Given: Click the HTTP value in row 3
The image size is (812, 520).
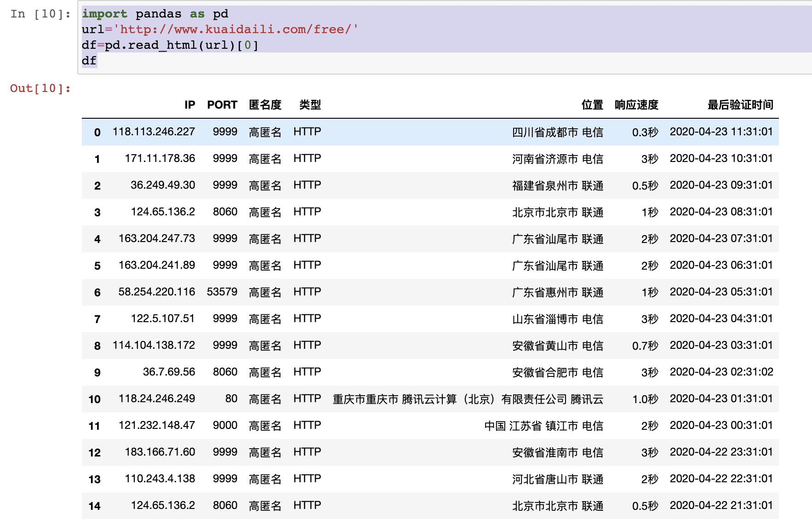Looking at the screenshot, I should pyautogui.click(x=307, y=212).
